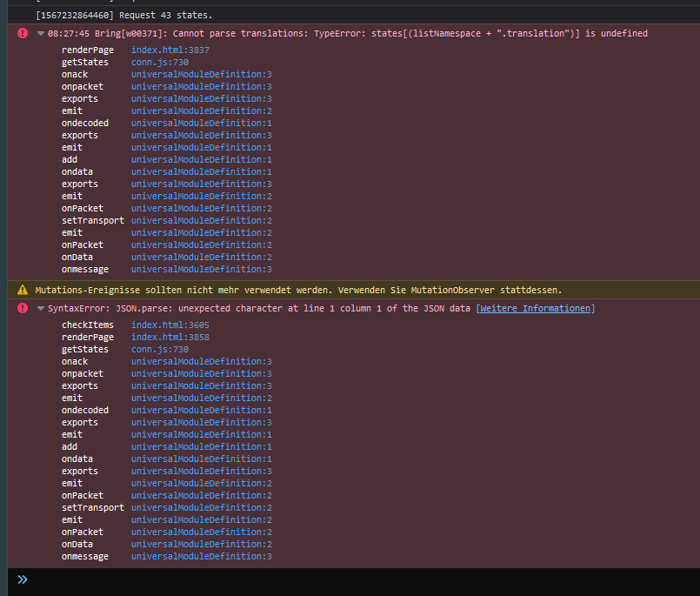The width and height of the screenshot is (700, 596).
Task: Open the setTransport source link in the Bring trace
Action: point(202,220)
